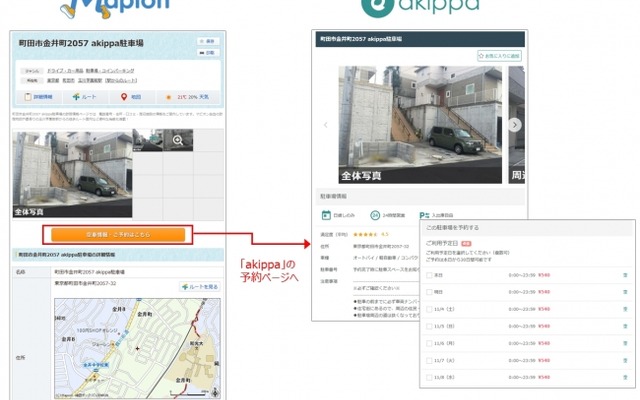Click the availability icon in the 11/4 row
The image size is (640, 400).
pos(625,309)
